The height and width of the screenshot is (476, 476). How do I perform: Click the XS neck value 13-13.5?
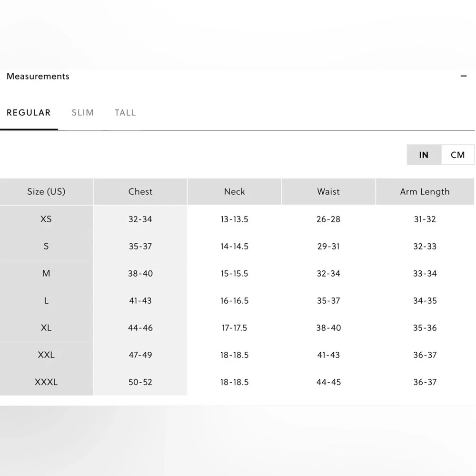click(x=234, y=219)
